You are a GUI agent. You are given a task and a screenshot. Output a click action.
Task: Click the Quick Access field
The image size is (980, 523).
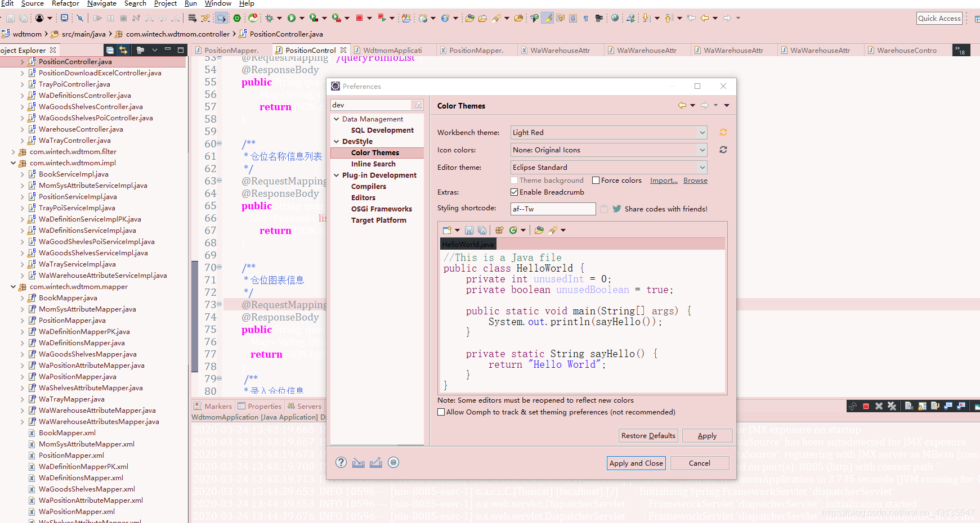(x=939, y=19)
